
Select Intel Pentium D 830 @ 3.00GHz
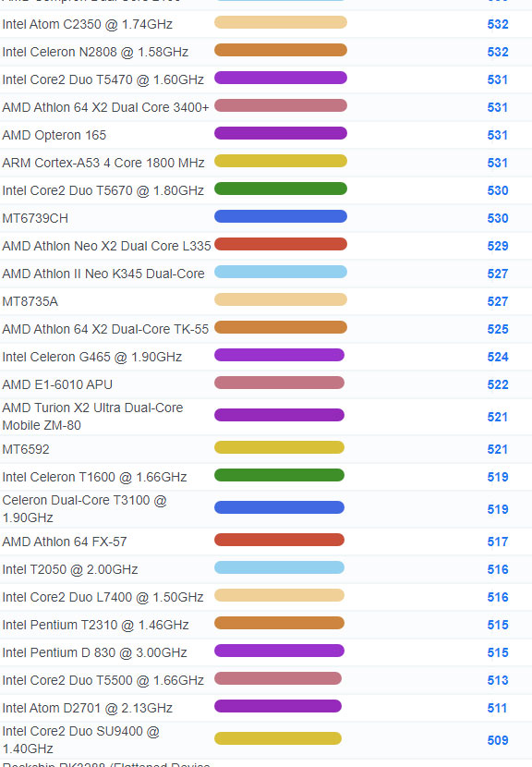[94, 652]
